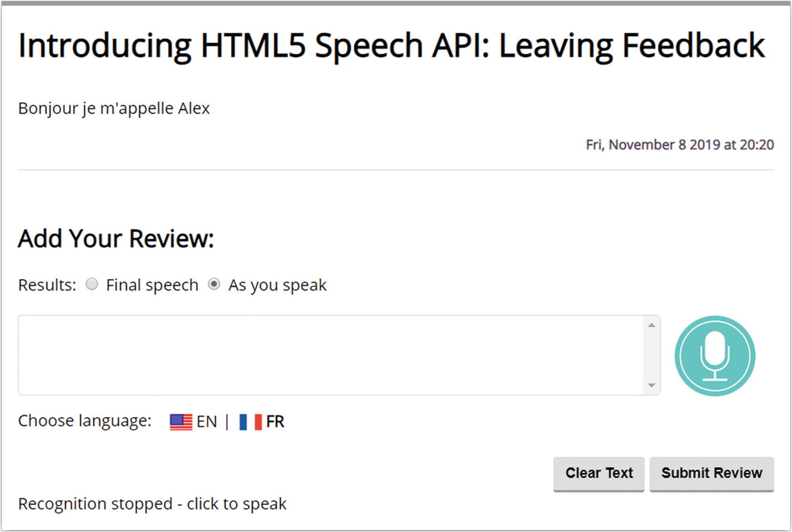This screenshot has width=792, height=532.
Task: Click the French flag icon
Action: click(x=250, y=422)
